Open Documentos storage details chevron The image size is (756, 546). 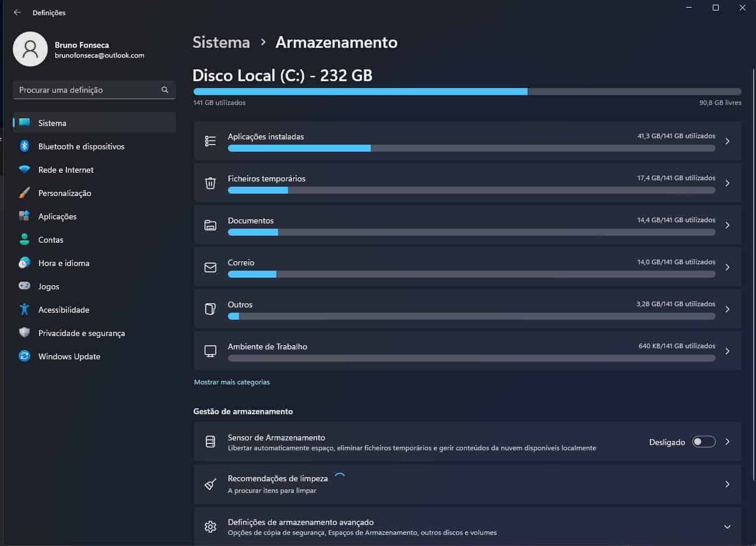727,225
